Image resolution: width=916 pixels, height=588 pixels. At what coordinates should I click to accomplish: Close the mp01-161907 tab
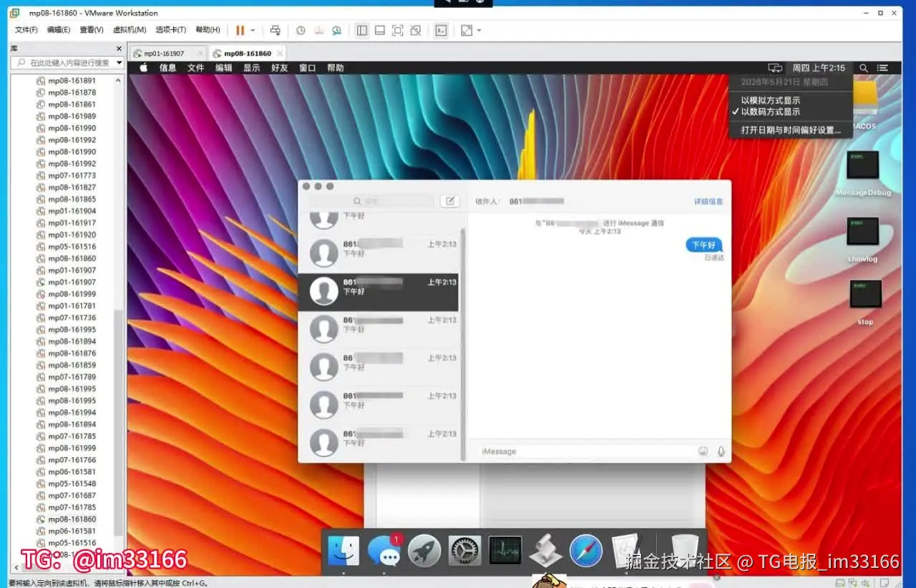200,54
